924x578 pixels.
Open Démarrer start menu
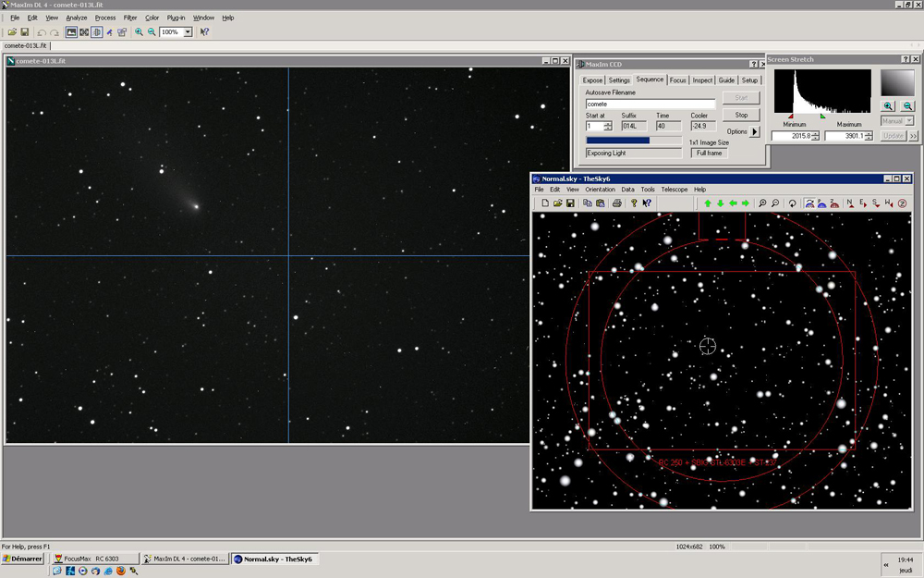coord(22,559)
